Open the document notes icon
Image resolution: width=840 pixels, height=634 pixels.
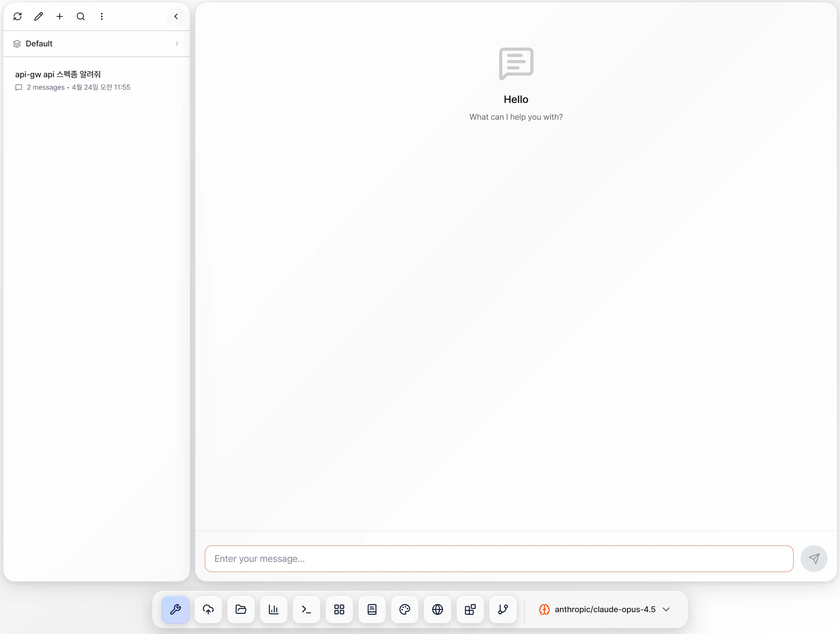[372, 609]
